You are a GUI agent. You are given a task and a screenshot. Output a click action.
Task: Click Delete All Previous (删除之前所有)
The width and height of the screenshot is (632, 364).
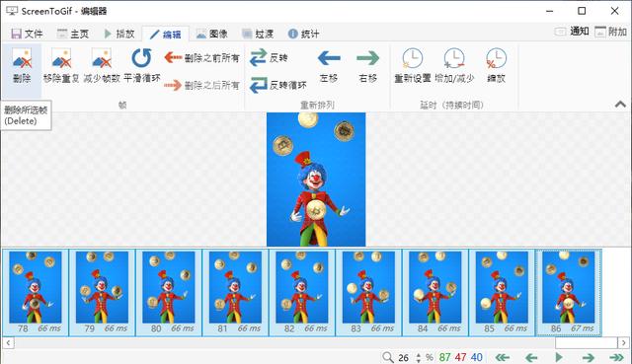point(201,58)
